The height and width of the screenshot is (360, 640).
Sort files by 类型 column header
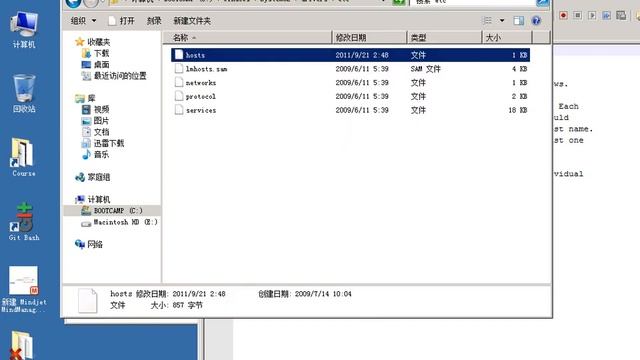point(444,38)
